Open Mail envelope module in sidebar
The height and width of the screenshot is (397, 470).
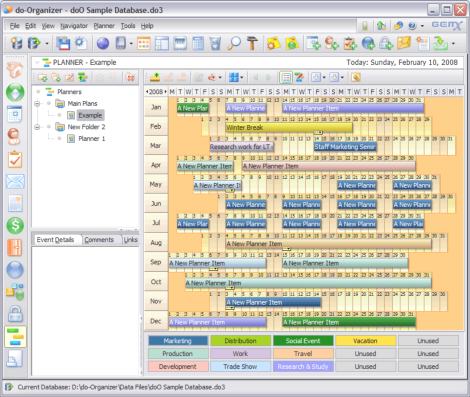tap(15, 182)
